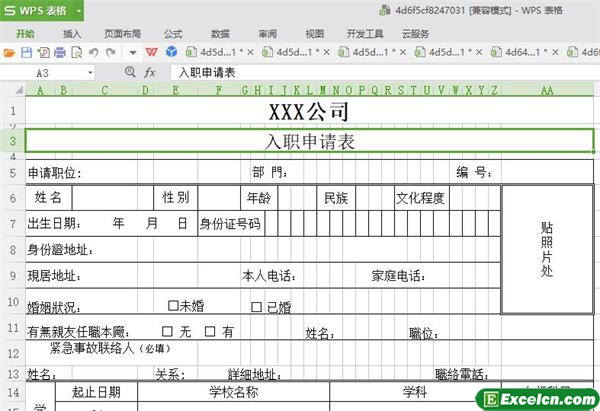This screenshot has width=600, height=411.
Task: Click the export to PDF icon
Action: (43, 52)
